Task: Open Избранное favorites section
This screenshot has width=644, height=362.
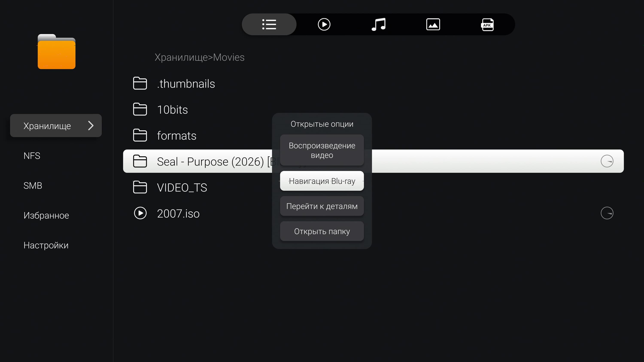Action: [x=46, y=215]
